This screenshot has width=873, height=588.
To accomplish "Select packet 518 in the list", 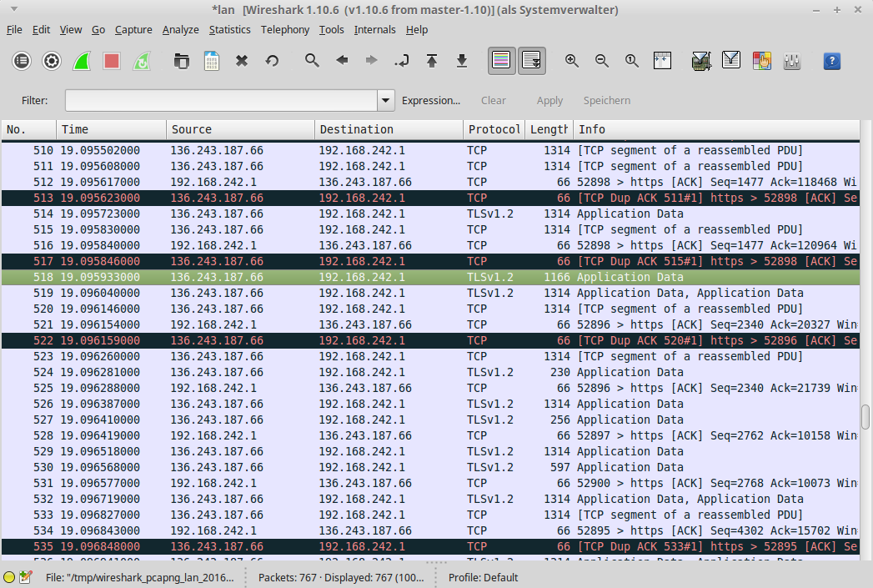I will pyautogui.click(x=334, y=277).
